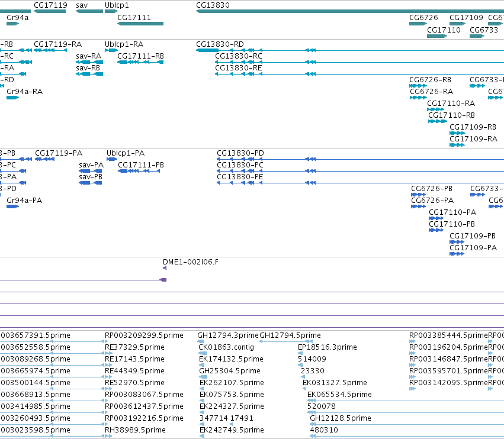The image size is (504, 439).
Task: Select the Gr94a gene label
Action: coord(17,17)
